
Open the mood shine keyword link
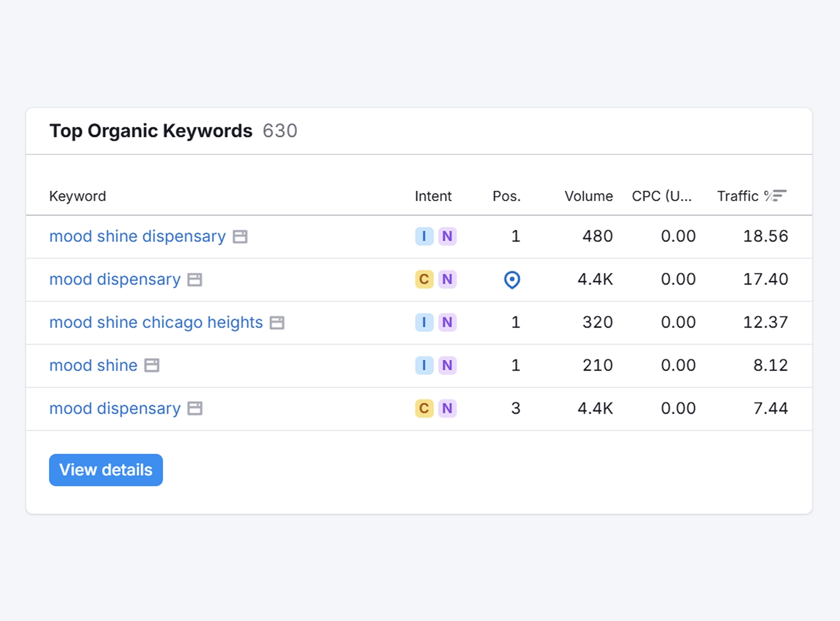point(94,365)
